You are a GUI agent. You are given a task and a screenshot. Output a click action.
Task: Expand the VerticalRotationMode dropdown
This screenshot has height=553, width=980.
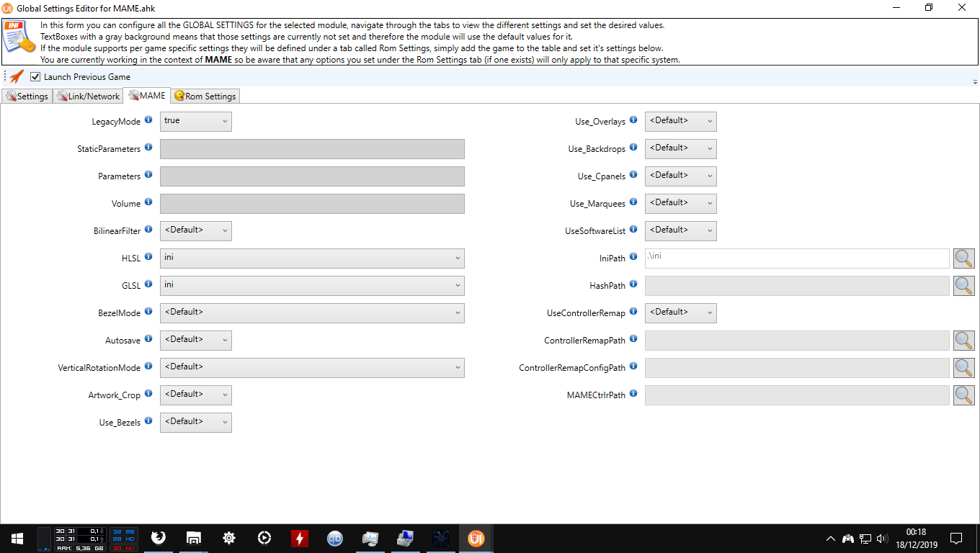click(x=312, y=368)
